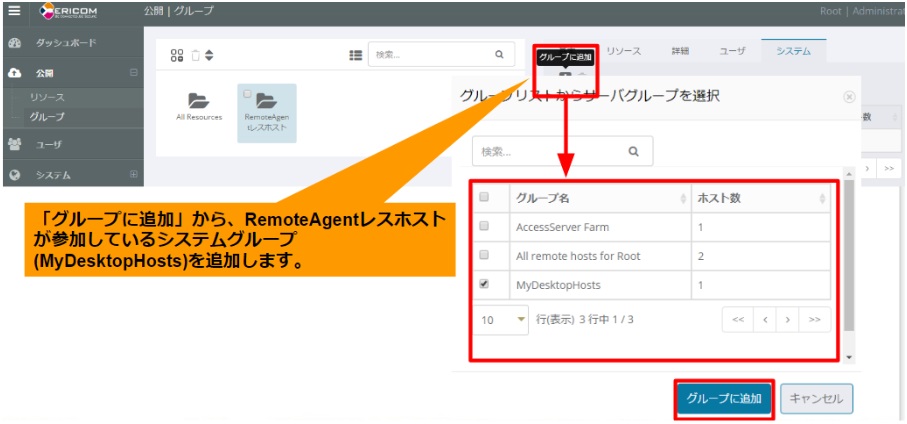This screenshot has width=907, height=424.
Task: Check the All remote hosts for Root checkbox
Action: pos(485,255)
